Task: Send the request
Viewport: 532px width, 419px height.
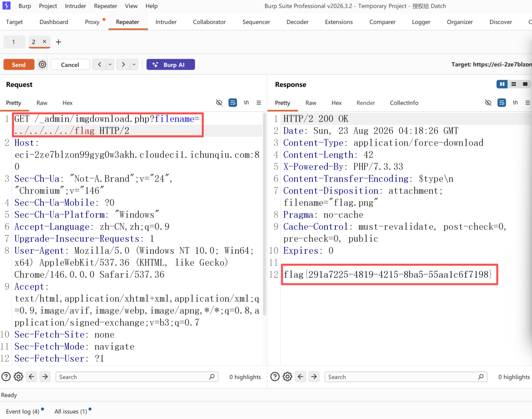Action: point(19,64)
